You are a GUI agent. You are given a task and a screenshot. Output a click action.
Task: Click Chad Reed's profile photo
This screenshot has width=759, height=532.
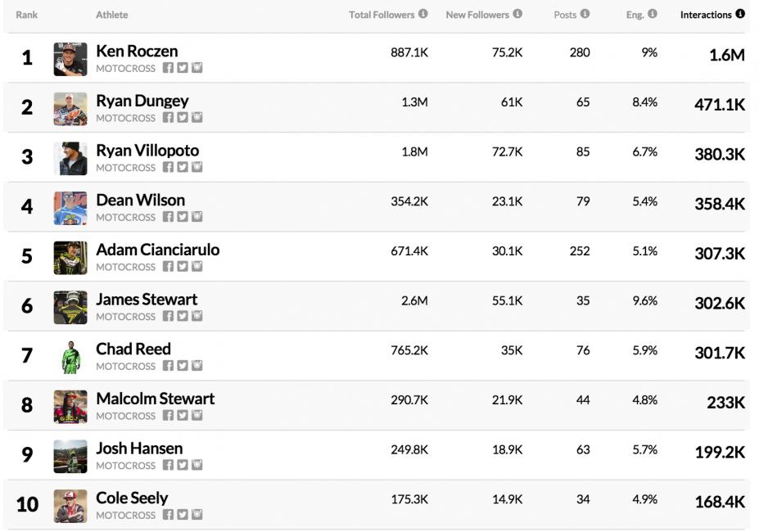pyautogui.click(x=70, y=357)
